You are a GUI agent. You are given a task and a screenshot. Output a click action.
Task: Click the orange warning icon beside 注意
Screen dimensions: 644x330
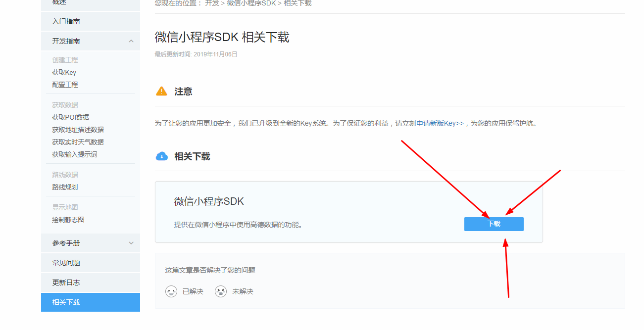161,92
